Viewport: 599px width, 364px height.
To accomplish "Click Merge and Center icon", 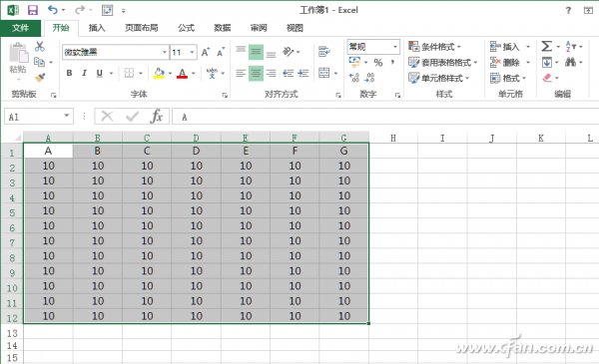I will pos(323,73).
